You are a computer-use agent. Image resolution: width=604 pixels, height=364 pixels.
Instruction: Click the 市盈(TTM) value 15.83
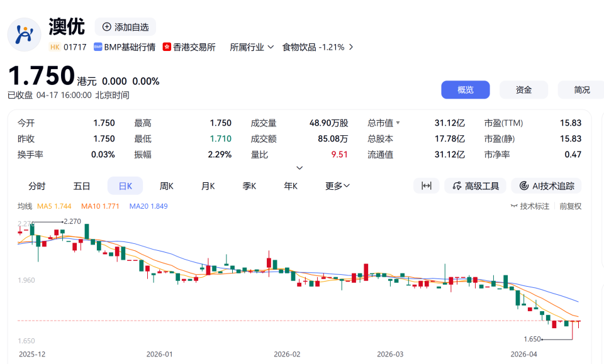click(571, 123)
